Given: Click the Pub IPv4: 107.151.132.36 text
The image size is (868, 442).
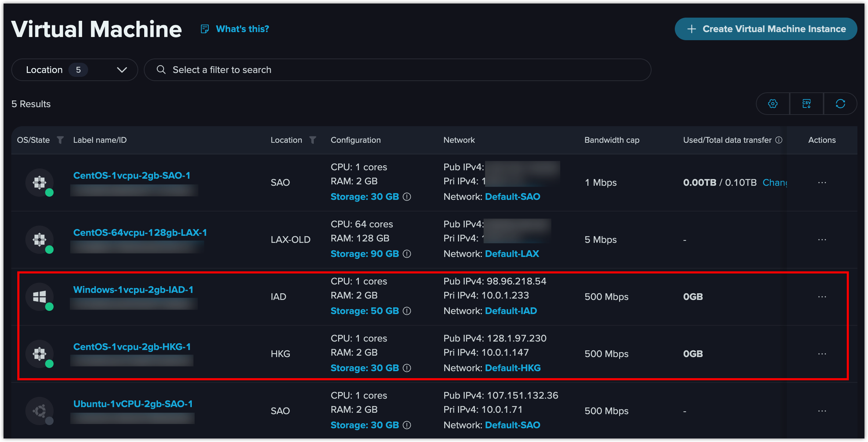Looking at the screenshot, I should click(501, 395).
